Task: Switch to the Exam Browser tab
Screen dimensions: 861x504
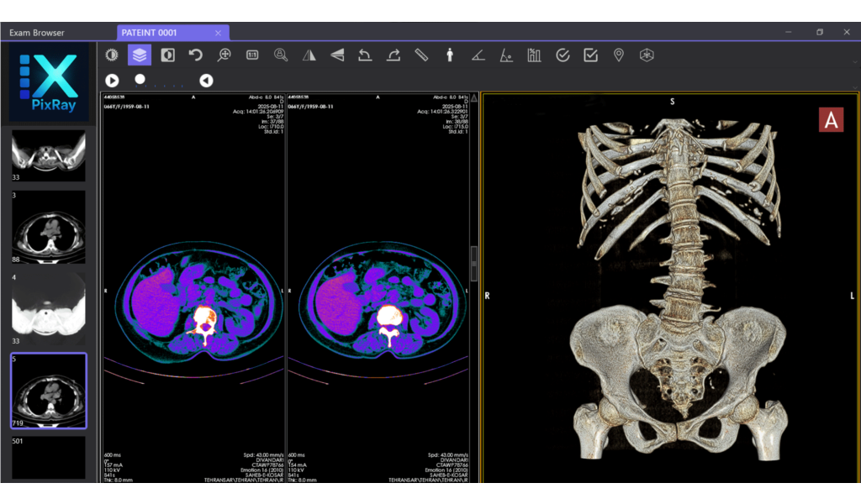Action: tap(38, 32)
